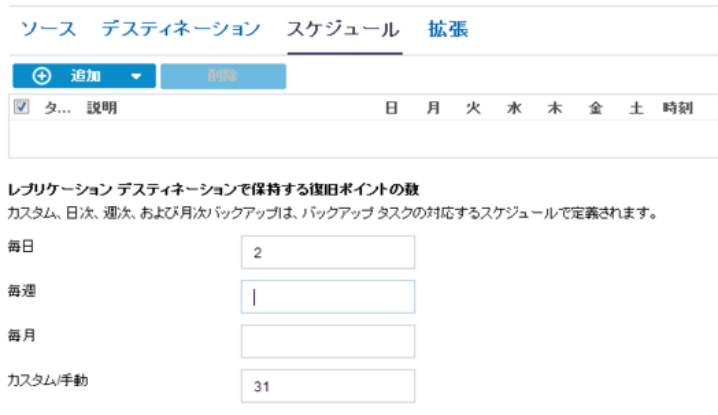Click the 金 column header
This screenshot has height=415, width=718.
(x=595, y=108)
